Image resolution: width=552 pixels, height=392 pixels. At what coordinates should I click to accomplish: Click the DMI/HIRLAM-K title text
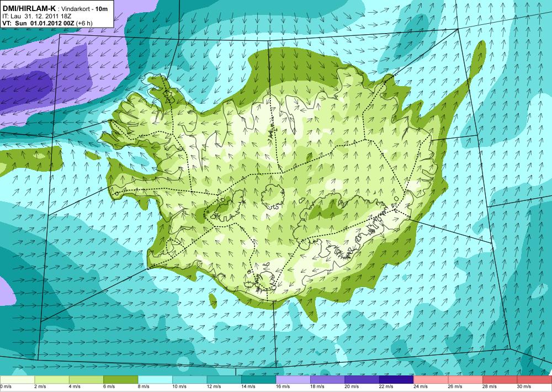tap(29, 8)
